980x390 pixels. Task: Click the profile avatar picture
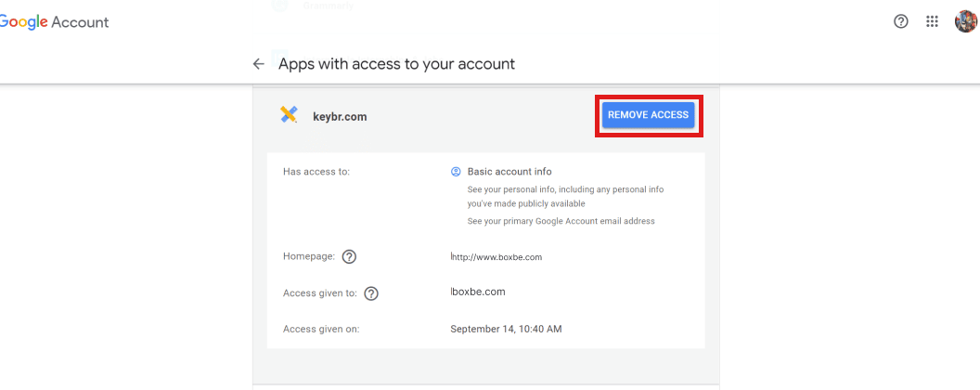[x=966, y=21]
